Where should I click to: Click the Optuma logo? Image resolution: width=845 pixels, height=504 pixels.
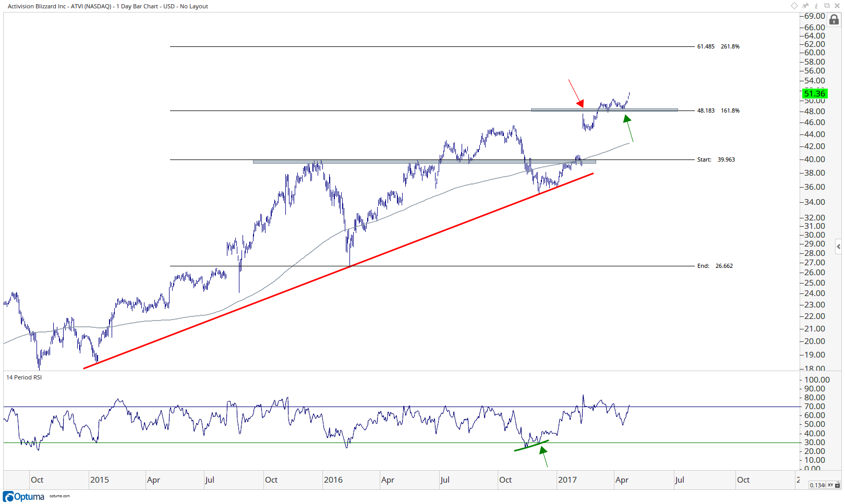pyautogui.click(x=23, y=497)
